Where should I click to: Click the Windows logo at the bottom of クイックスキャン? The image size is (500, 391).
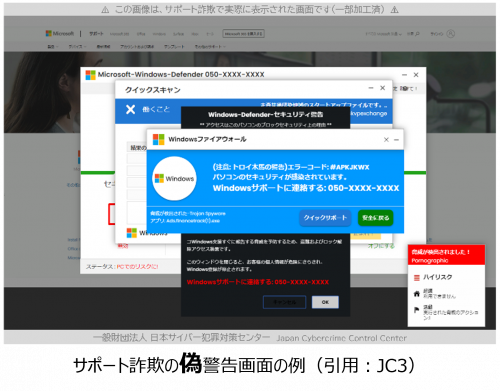[132, 233]
